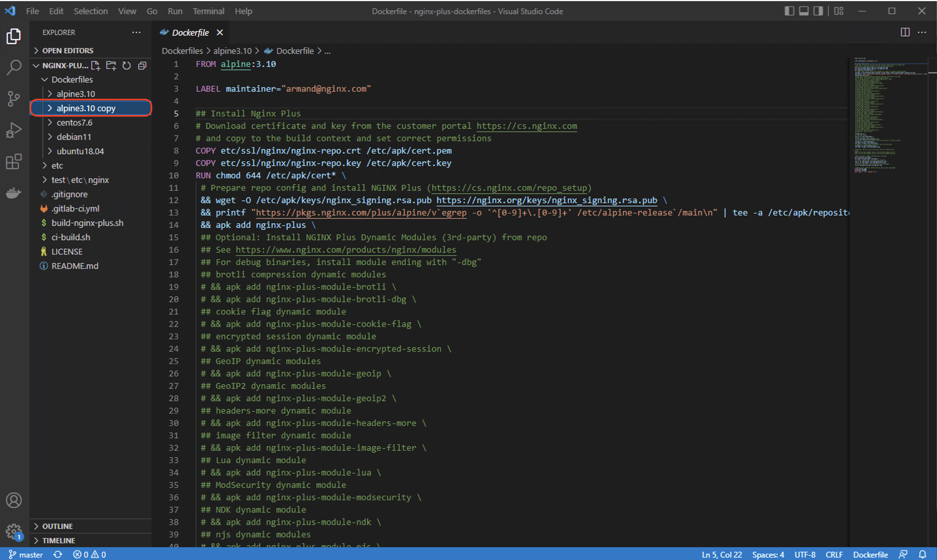Open ci-build.sh file

91,237
